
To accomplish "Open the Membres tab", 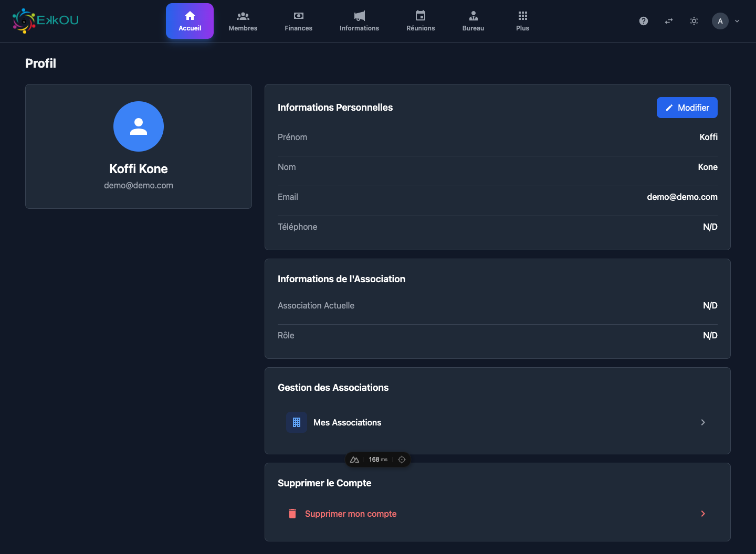I will (x=243, y=21).
